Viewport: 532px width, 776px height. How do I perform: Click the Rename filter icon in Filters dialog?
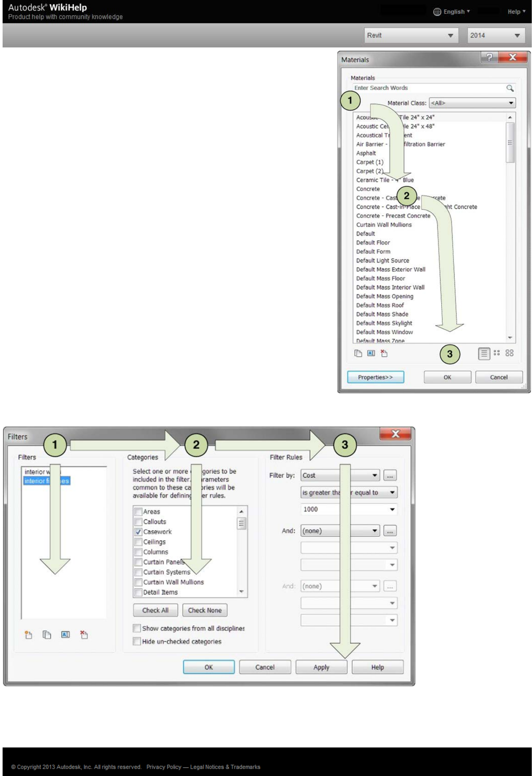click(x=66, y=635)
